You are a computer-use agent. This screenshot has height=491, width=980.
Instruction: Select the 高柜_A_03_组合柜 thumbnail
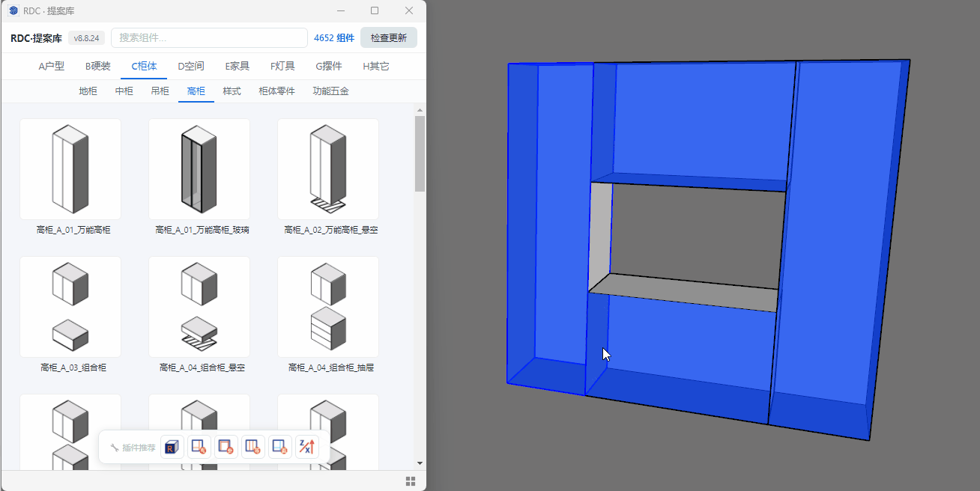point(70,307)
